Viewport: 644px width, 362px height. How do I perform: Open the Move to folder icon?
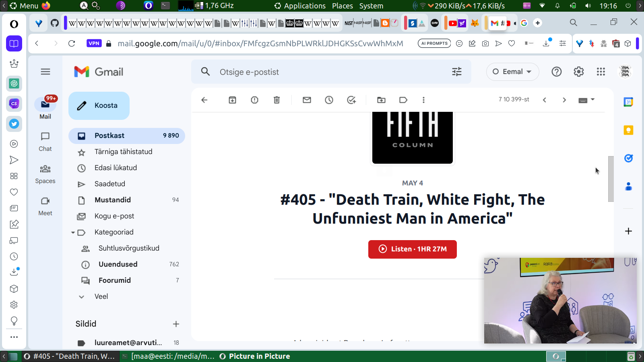coord(381,100)
